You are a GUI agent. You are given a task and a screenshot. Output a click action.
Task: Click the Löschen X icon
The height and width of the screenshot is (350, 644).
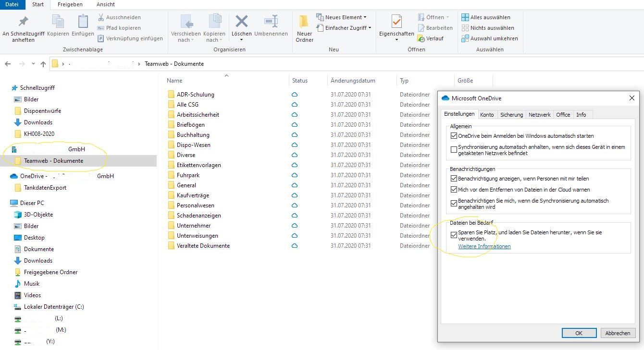pyautogui.click(x=242, y=21)
